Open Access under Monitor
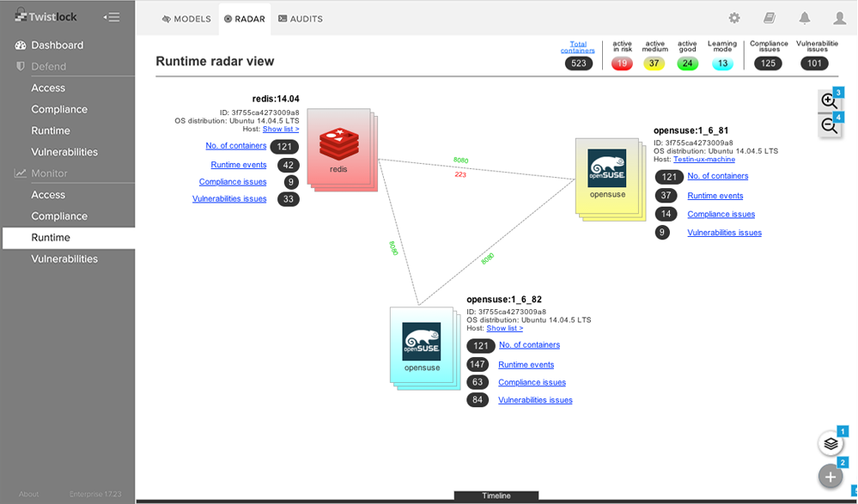The height and width of the screenshot is (504, 858). point(48,195)
